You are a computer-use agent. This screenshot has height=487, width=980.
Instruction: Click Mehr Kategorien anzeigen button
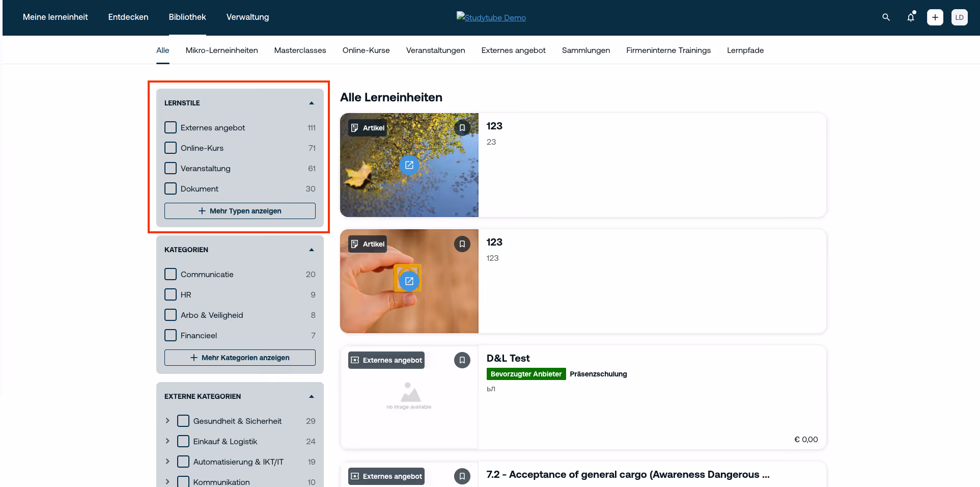(x=240, y=358)
